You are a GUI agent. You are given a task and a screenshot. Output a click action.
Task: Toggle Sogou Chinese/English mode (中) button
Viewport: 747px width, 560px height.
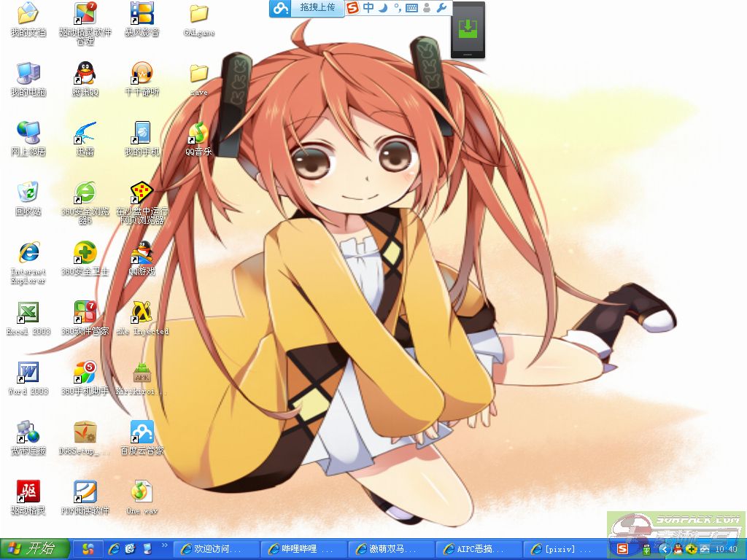368,8
